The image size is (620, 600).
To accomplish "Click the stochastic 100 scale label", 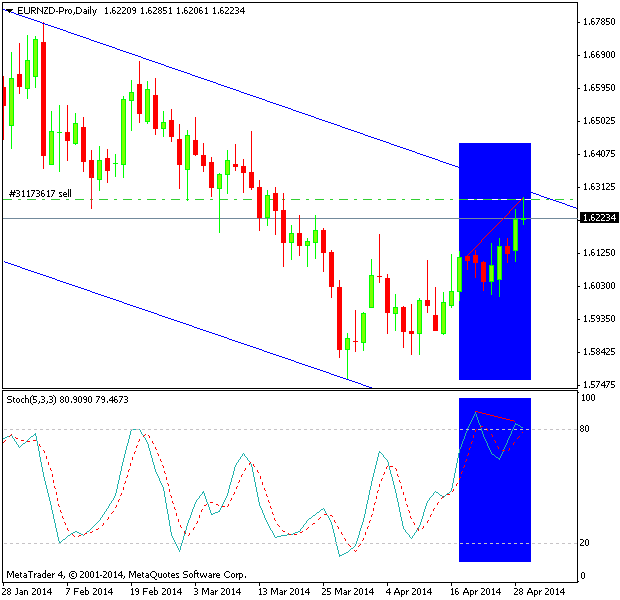I will [588, 398].
